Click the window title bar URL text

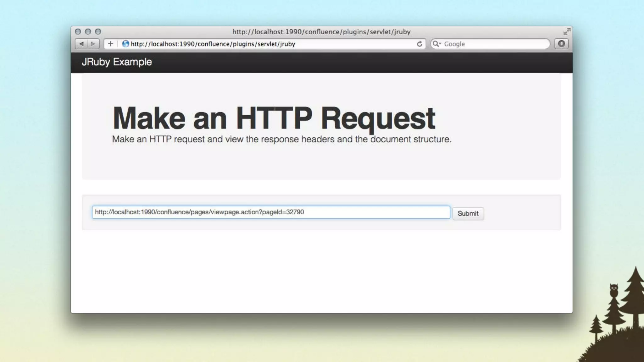pyautogui.click(x=321, y=32)
